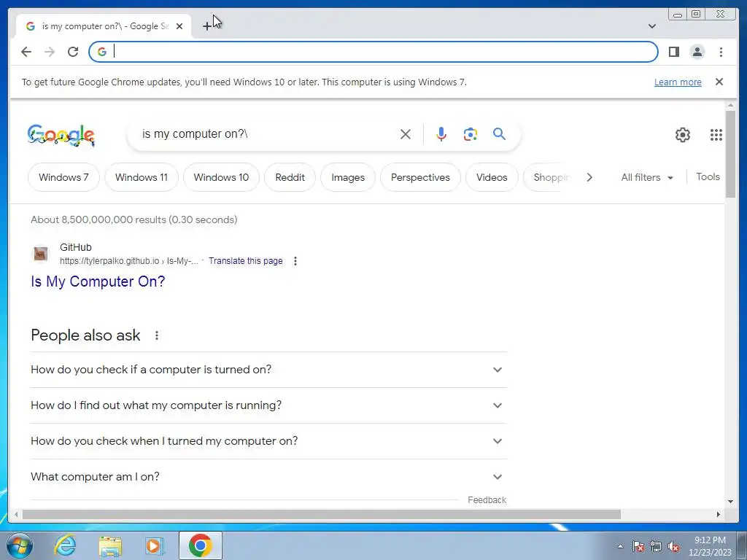Viewport: 747px width, 560px height.
Task: Click the Feedback link
Action: pyautogui.click(x=487, y=500)
